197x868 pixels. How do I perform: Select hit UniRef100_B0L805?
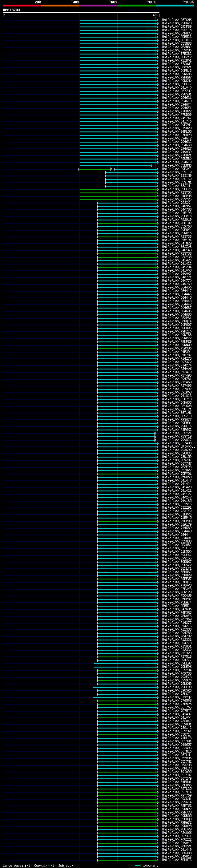click(177, 785)
